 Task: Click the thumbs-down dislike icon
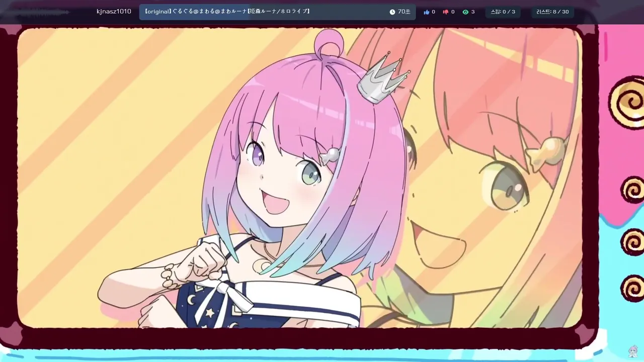pos(445,12)
